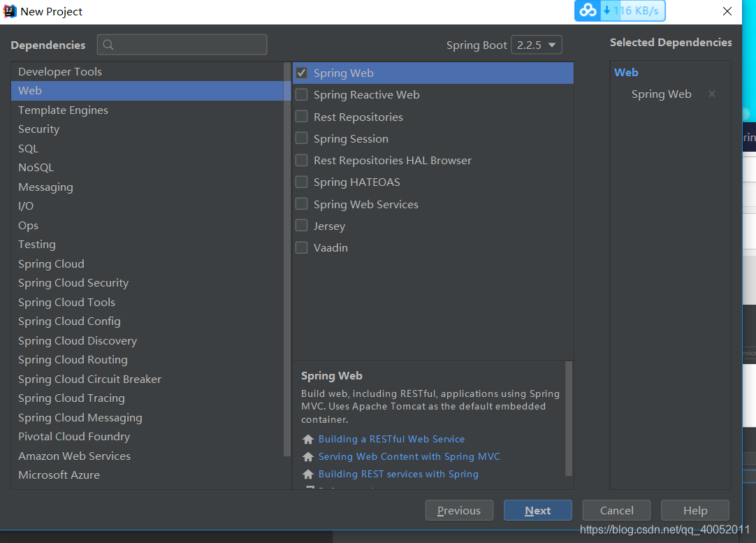756x543 pixels.
Task: Enable the Jersey checkbox
Action: [x=301, y=226]
